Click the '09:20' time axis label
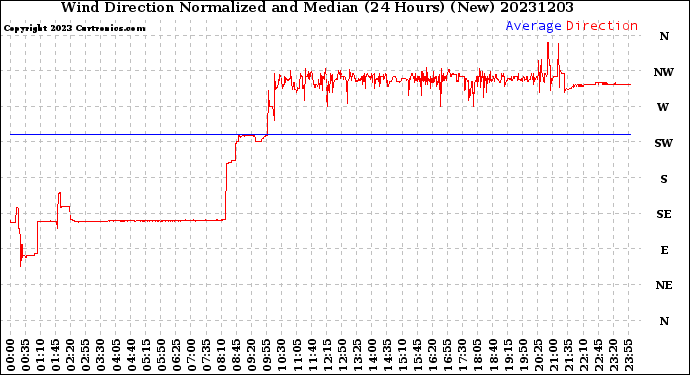Viewport: 690px width, 375px height. tap(252, 355)
